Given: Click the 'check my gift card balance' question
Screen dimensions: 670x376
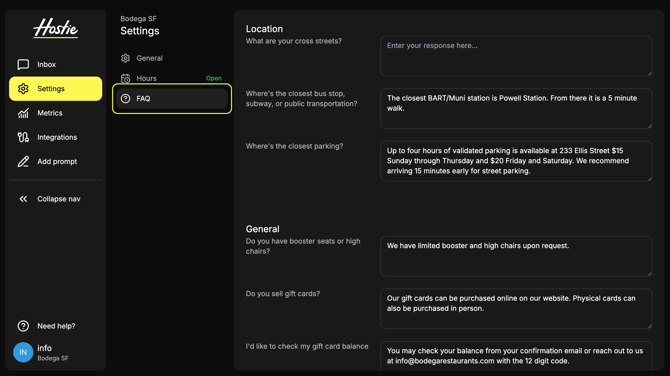Looking at the screenshot, I should tap(307, 346).
